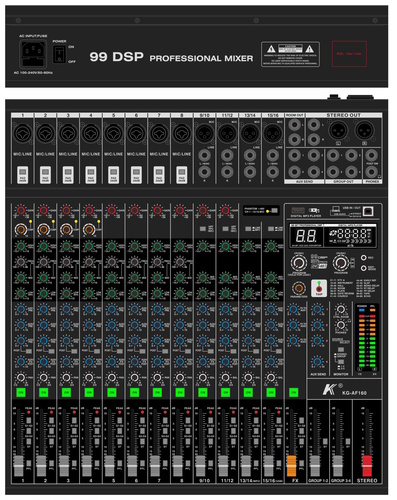
Task: Click the channel 1 MIC/LINE combo input jack
Action: pyautogui.click(x=22, y=134)
